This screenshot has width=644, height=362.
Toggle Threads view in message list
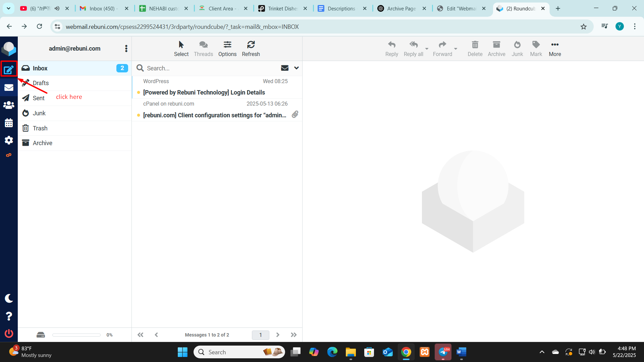[x=203, y=49]
